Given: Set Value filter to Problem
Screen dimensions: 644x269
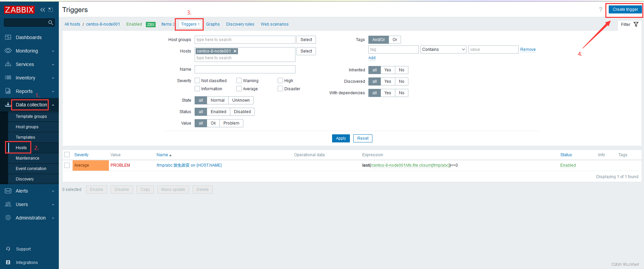Looking at the screenshot, I should [x=231, y=123].
